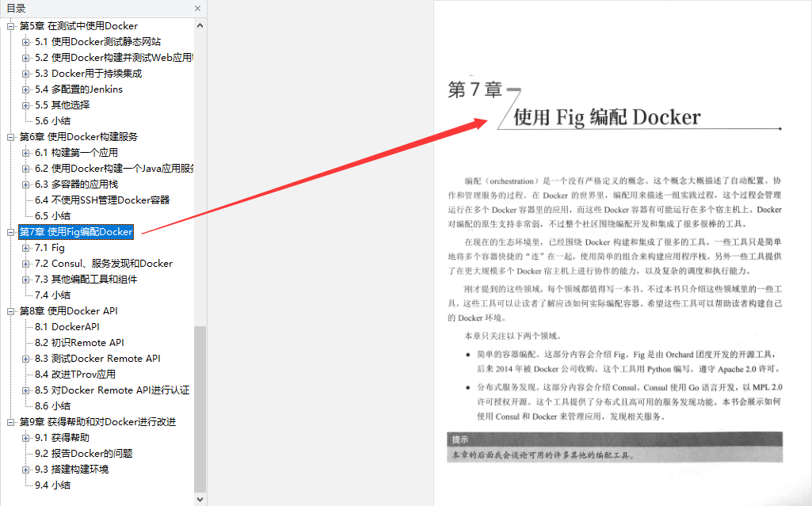Open bookmark 第8章 使用Docker API
This screenshot has width=812, height=506.
pyautogui.click(x=69, y=311)
